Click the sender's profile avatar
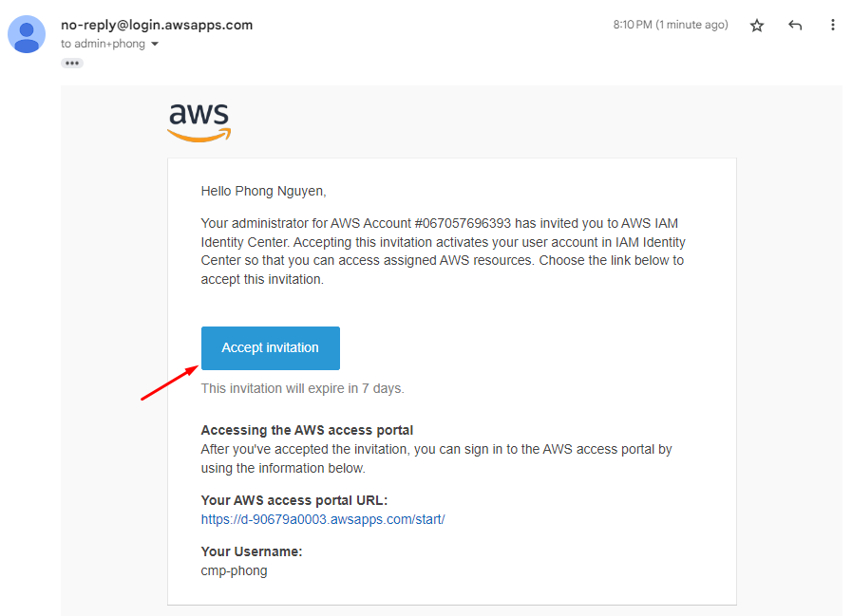This screenshot has height=616, width=852. coord(28,34)
